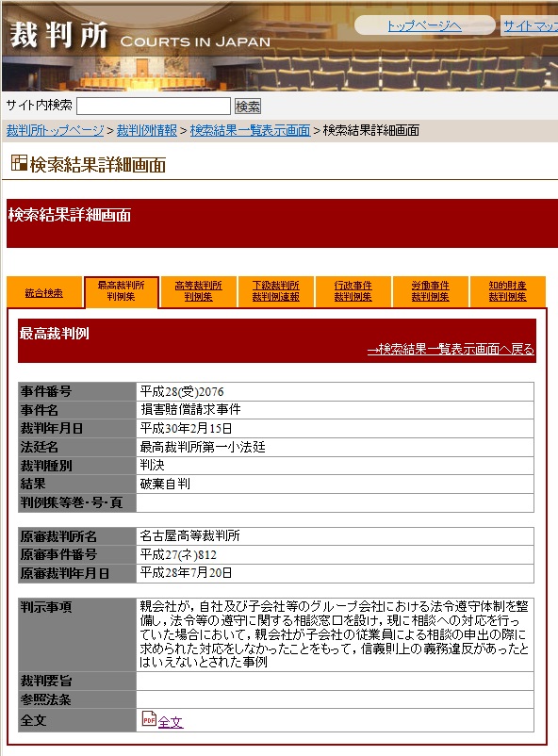This screenshot has height=756, width=558.
Task: Click result value 破棄自判
Action: (165, 484)
